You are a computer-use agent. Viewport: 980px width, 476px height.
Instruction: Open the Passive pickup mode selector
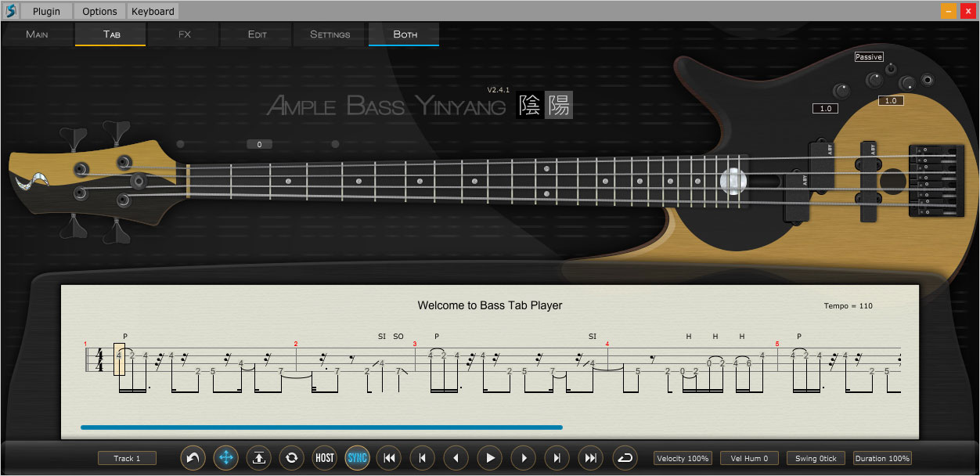(x=869, y=57)
